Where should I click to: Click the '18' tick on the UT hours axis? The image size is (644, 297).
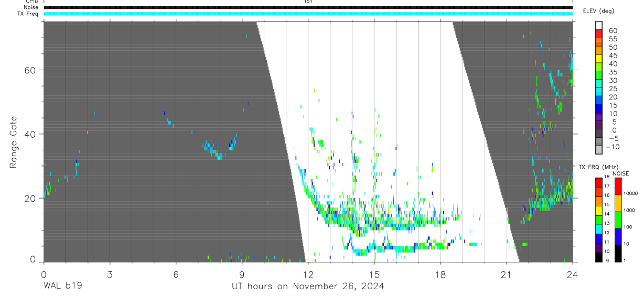click(440, 274)
